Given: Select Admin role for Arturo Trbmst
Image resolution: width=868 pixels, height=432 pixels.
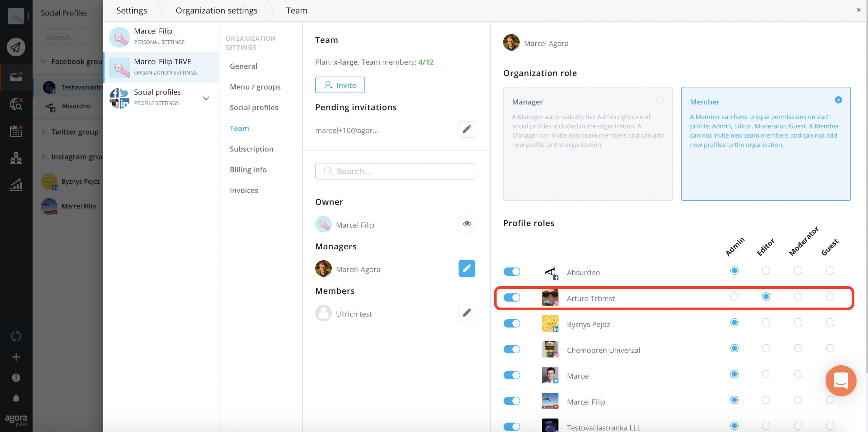Looking at the screenshot, I should click(734, 296).
